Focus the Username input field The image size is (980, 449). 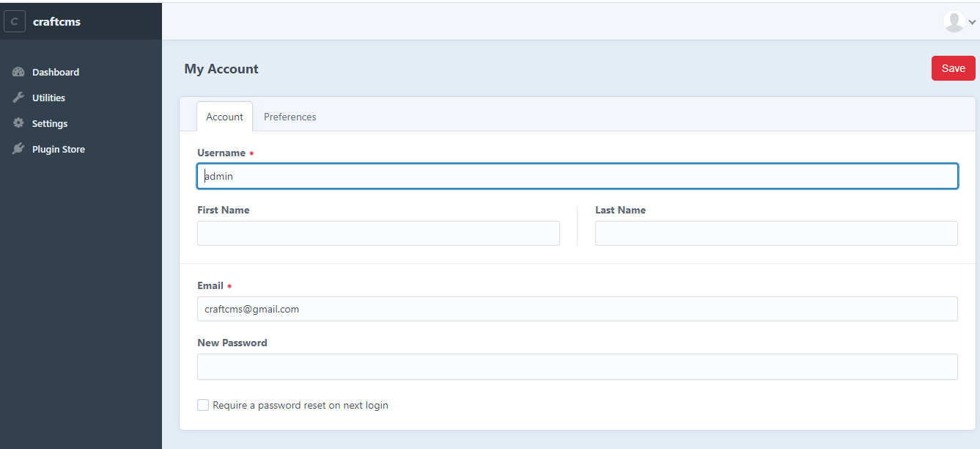tap(577, 176)
